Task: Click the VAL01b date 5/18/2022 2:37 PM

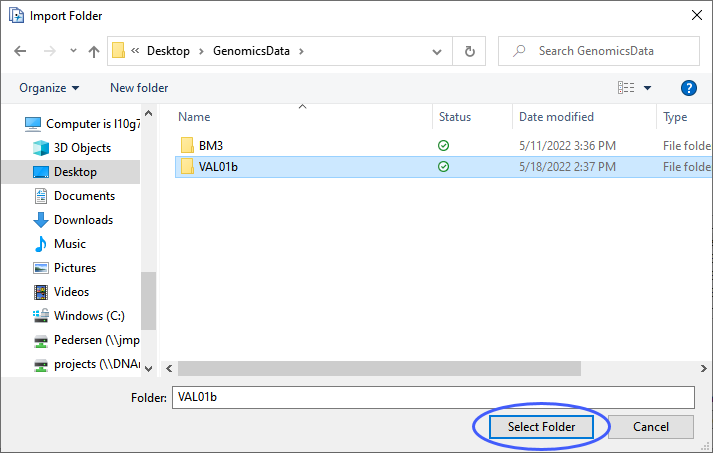Action: coord(567,167)
